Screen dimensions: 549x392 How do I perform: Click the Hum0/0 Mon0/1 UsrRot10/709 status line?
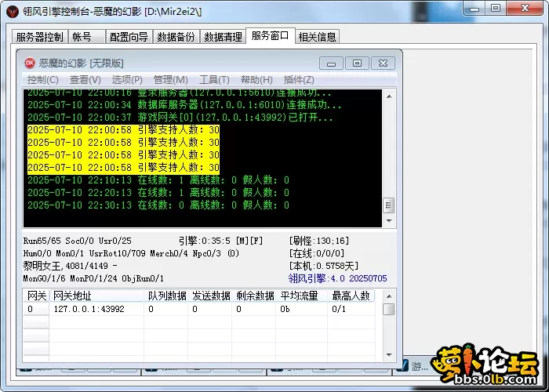131,253
